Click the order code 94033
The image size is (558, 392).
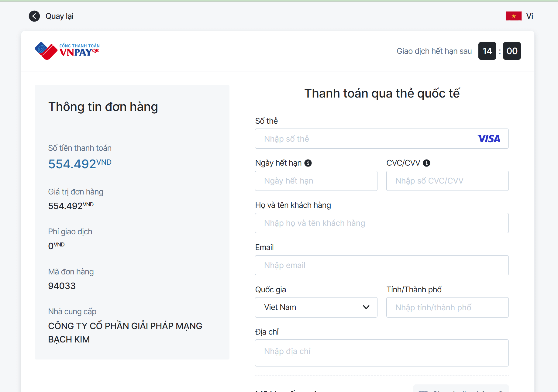coord(62,286)
